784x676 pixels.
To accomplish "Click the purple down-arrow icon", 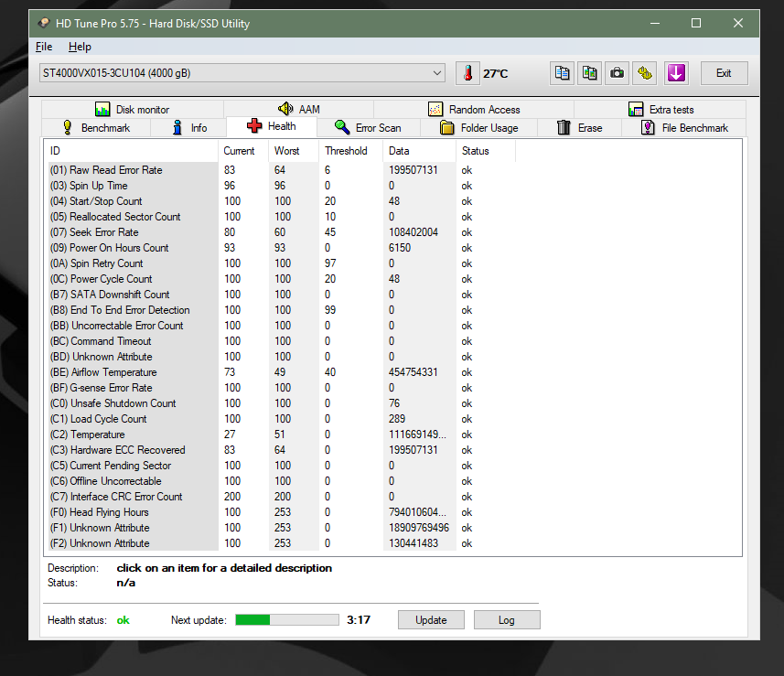I will click(x=676, y=73).
